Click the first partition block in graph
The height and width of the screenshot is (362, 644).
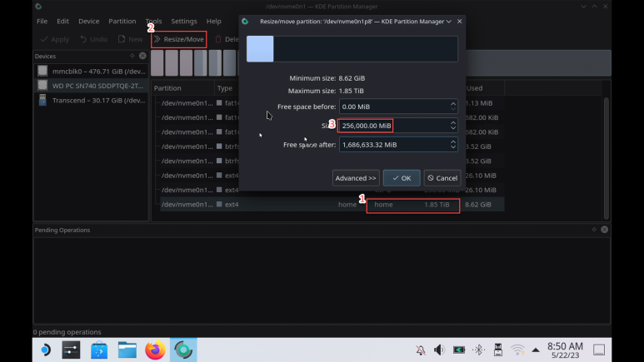(x=157, y=62)
